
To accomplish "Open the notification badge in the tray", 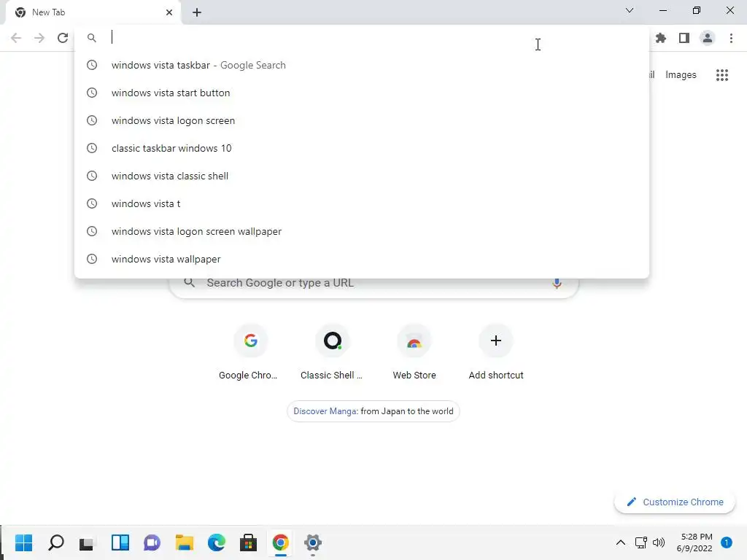I will coord(727,542).
